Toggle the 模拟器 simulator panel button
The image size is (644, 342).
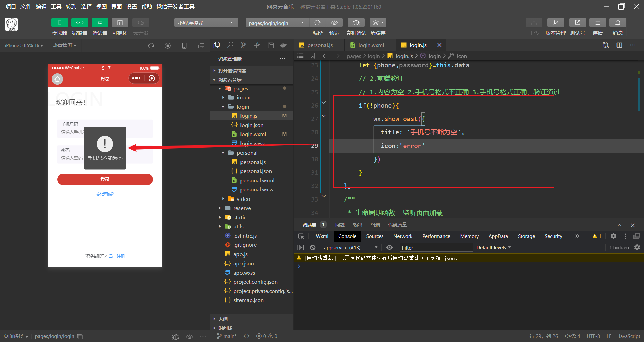coord(59,23)
